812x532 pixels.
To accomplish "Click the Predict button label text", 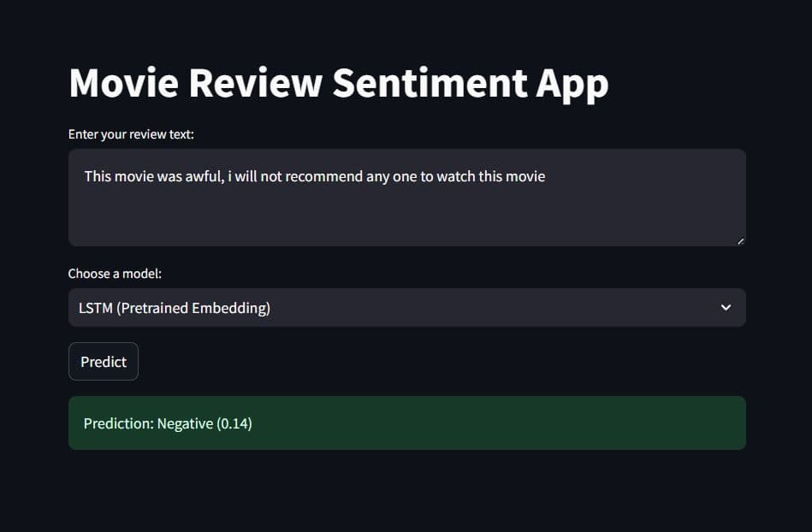I will click(103, 361).
